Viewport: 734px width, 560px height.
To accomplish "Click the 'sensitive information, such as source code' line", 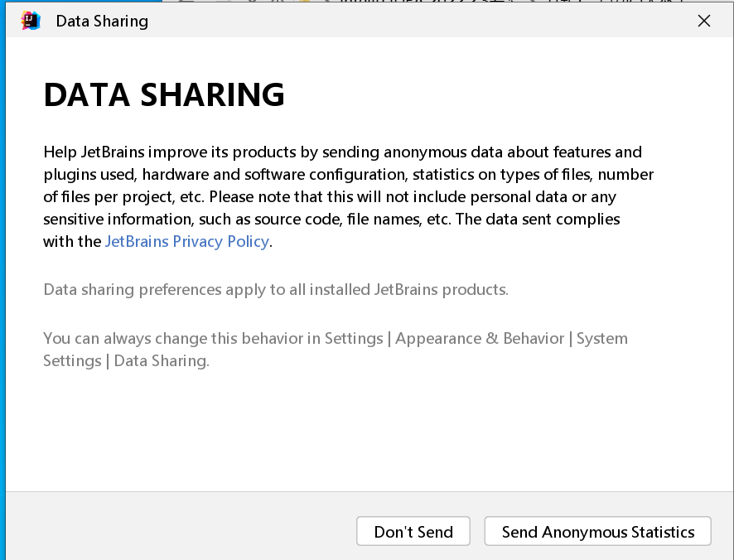I will pyautogui.click(x=331, y=220).
